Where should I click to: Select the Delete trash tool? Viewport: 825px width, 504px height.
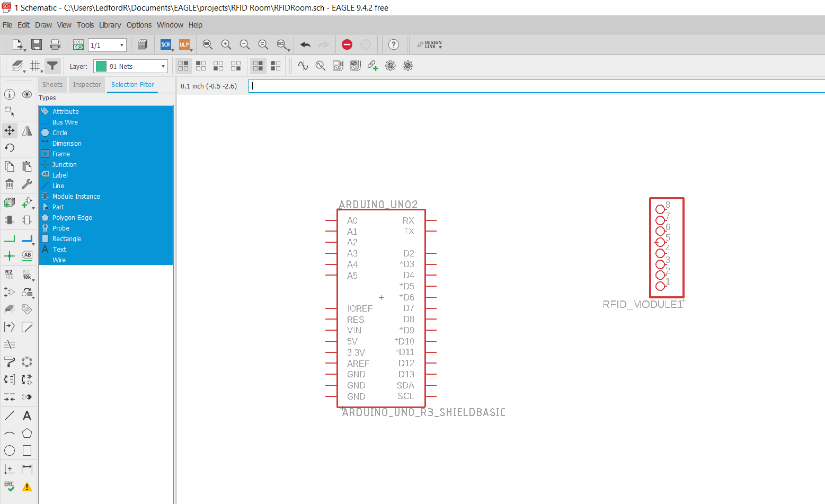(10, 184)
